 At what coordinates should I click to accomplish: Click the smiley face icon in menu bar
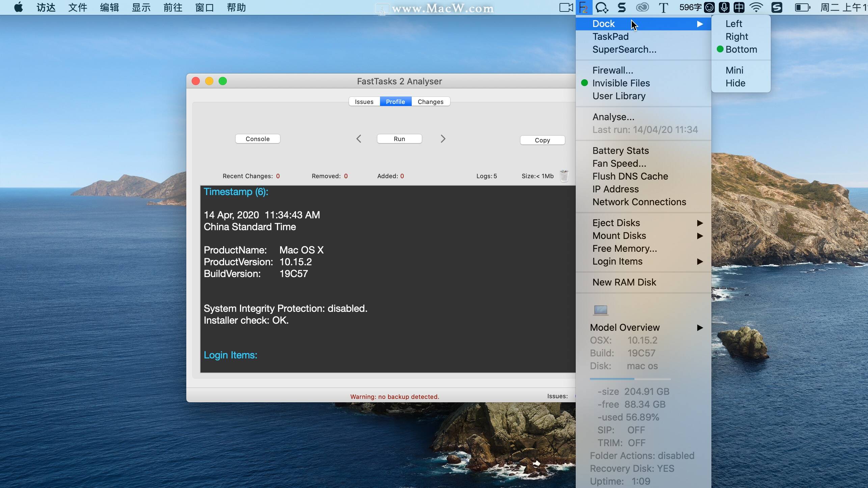coord(709,7)
